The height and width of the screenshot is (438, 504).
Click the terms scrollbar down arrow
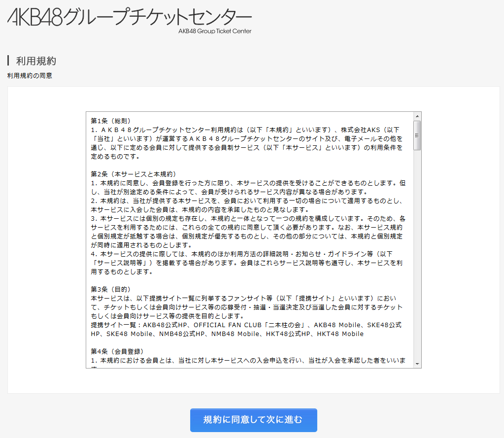point(417,364)
